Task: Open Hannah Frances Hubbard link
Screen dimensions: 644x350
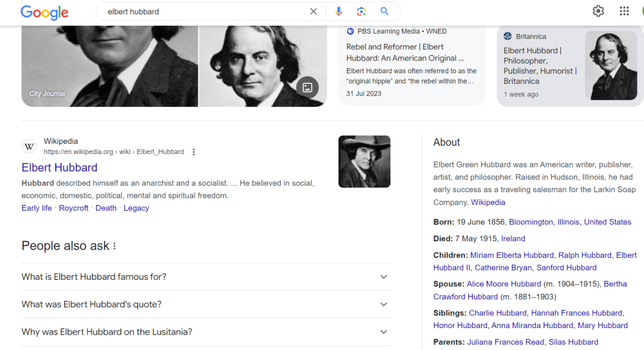Action: tap(576, 313)
